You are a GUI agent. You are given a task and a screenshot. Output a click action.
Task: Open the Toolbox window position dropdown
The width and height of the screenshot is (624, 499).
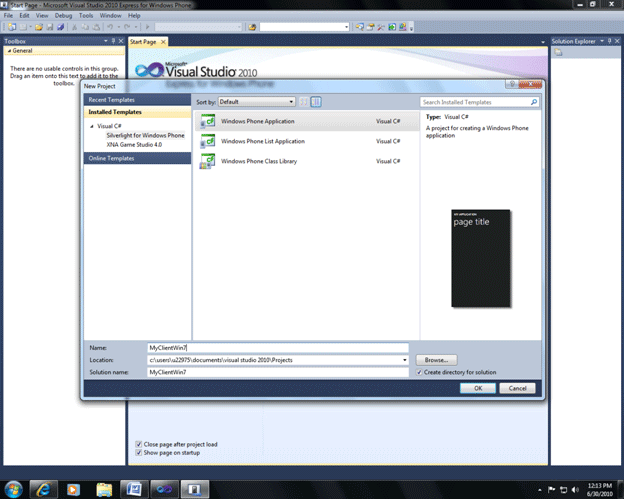pos(105,41)
